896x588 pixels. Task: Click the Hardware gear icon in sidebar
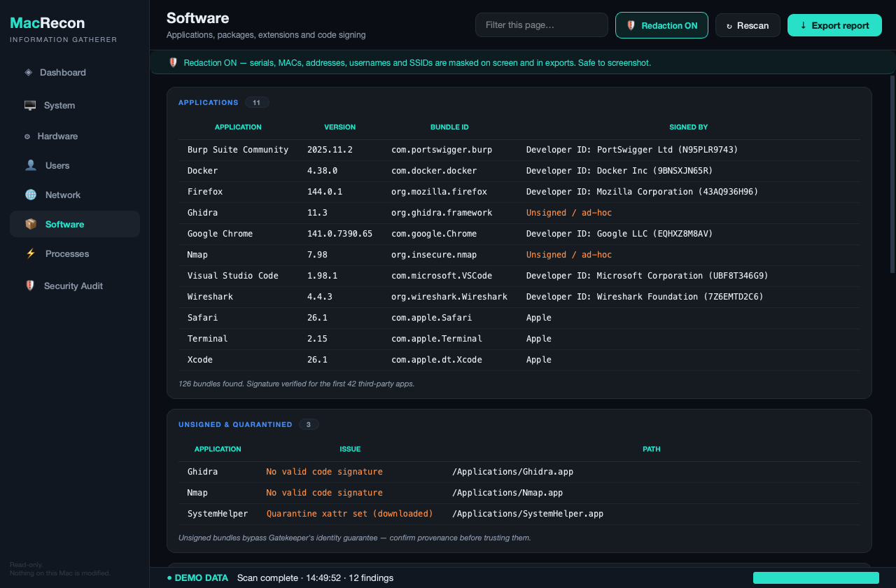click(27, 136)
